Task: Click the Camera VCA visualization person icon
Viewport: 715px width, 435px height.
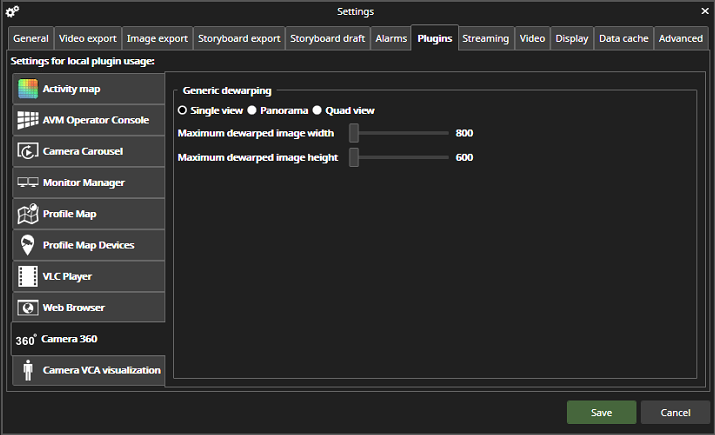Action: click(28, 370)
